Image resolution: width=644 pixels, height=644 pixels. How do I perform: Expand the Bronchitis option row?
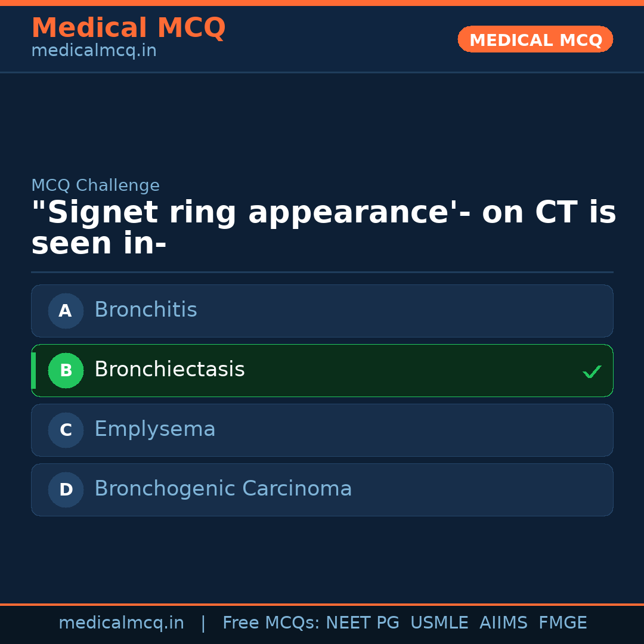(x=322, y=311)
